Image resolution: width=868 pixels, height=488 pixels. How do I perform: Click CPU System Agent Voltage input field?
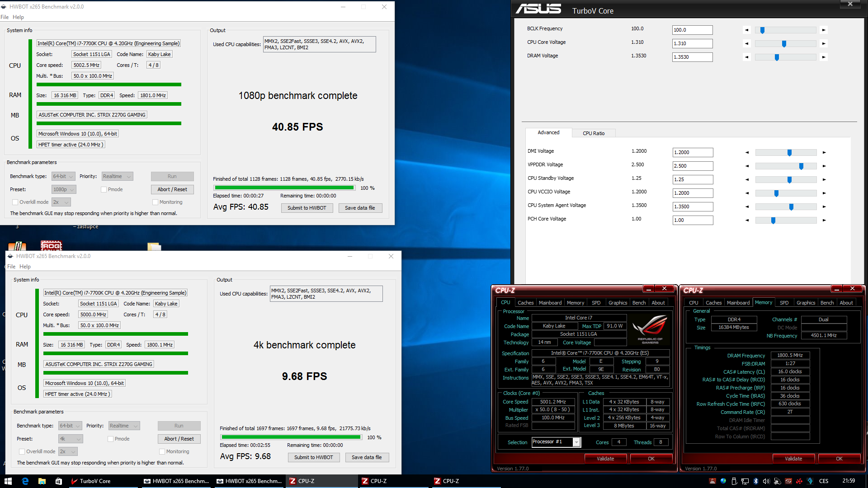click(693, 207)
